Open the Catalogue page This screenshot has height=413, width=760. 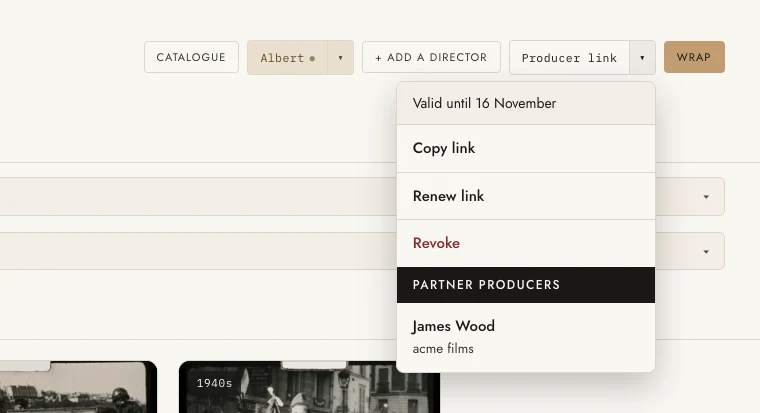point(191,57)
